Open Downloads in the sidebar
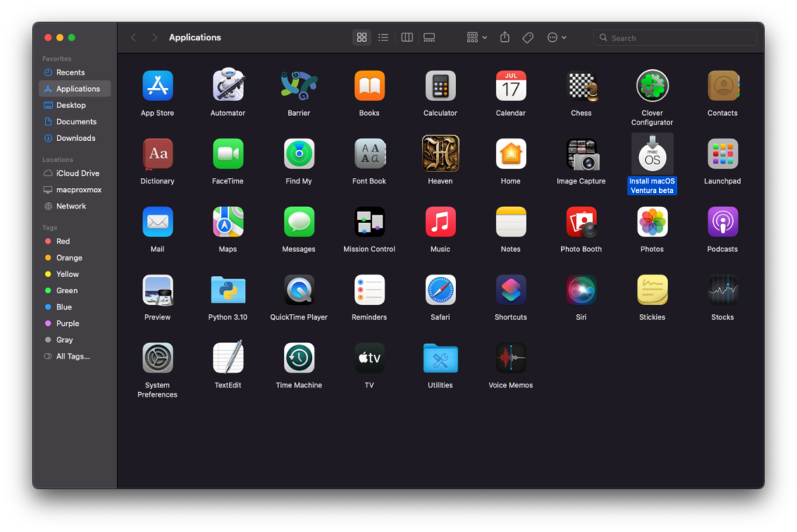 (75, 138)
